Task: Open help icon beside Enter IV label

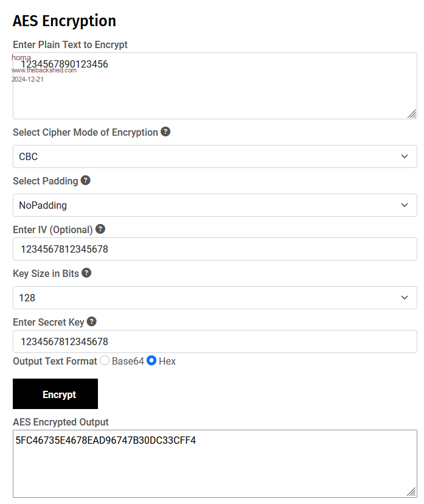Action: click(100, 229)
